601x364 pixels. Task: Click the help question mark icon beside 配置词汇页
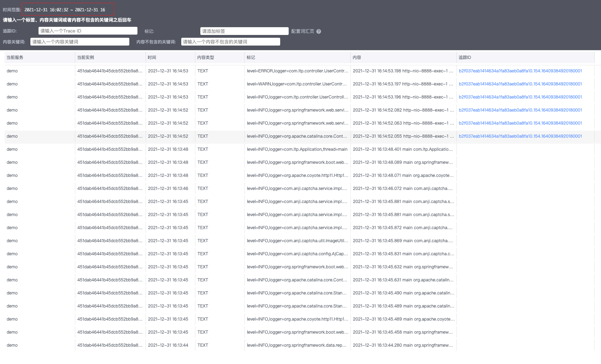coord(318,31)
